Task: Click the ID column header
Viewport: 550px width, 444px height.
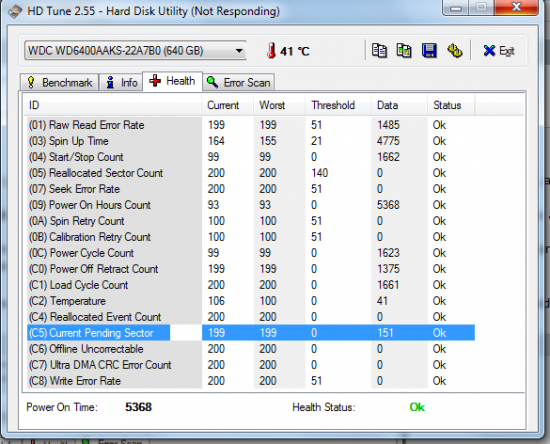Action: [112, 105]
